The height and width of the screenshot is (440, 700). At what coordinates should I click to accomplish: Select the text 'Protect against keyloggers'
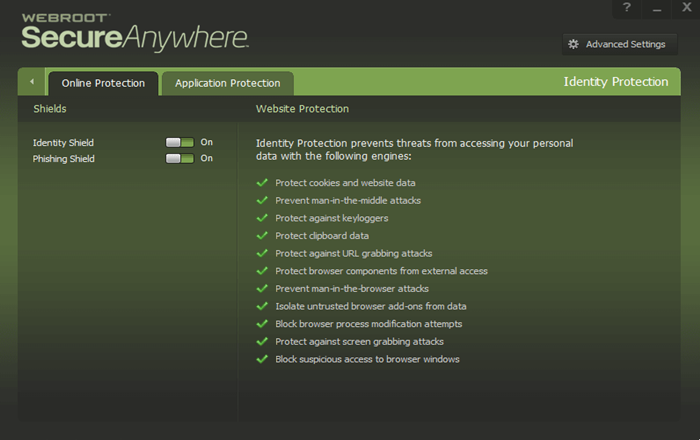point(332,218)
